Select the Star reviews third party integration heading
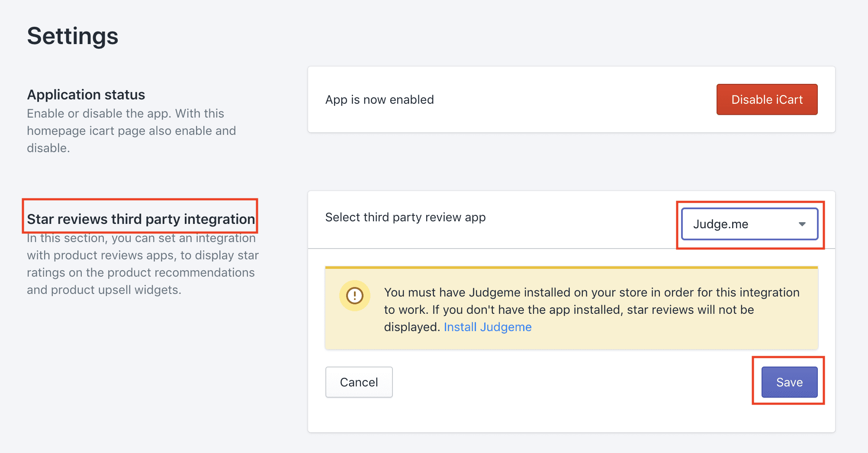This screenshot has height=453, width=868. click(141, 219)
